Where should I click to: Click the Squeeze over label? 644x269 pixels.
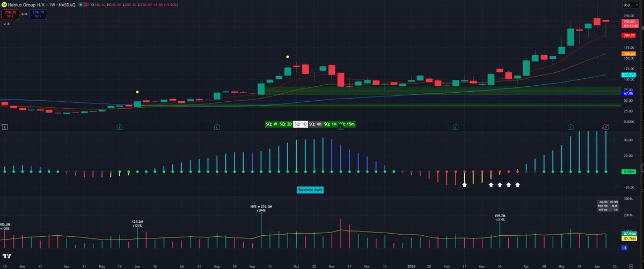click(x=311, y=190)
